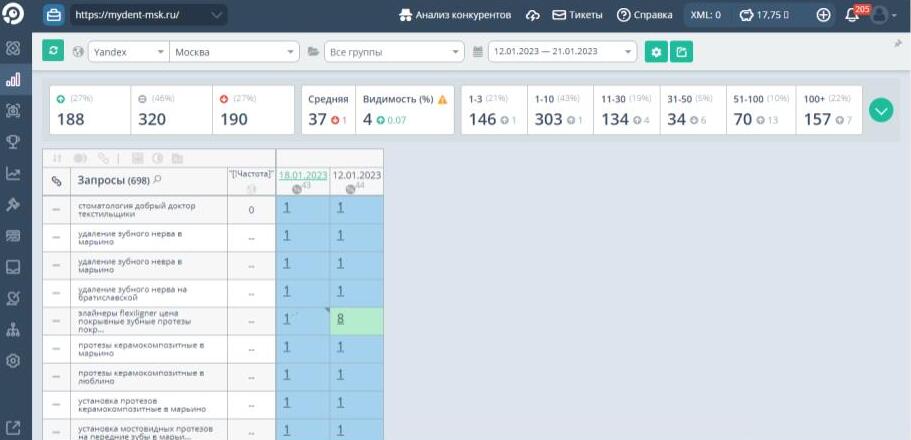The width and height of the screenshot is (911, 440).
Task: Open the Yandex search engine dropdown
Action: pos(128,52)
